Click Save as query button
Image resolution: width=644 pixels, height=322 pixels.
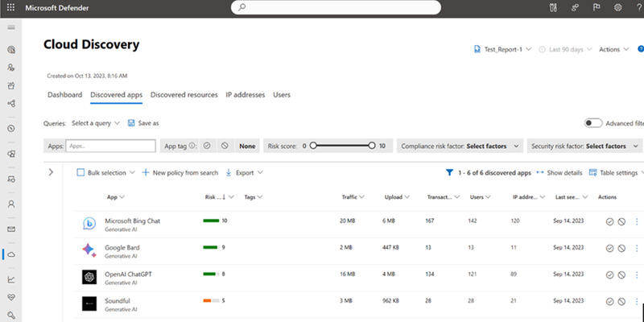(143, 123)
